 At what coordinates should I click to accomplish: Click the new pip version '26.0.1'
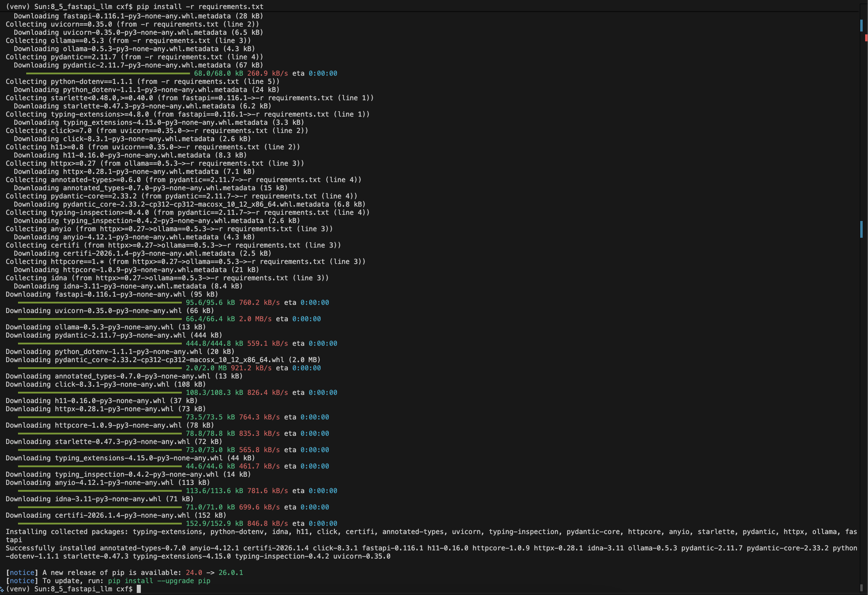231,572
